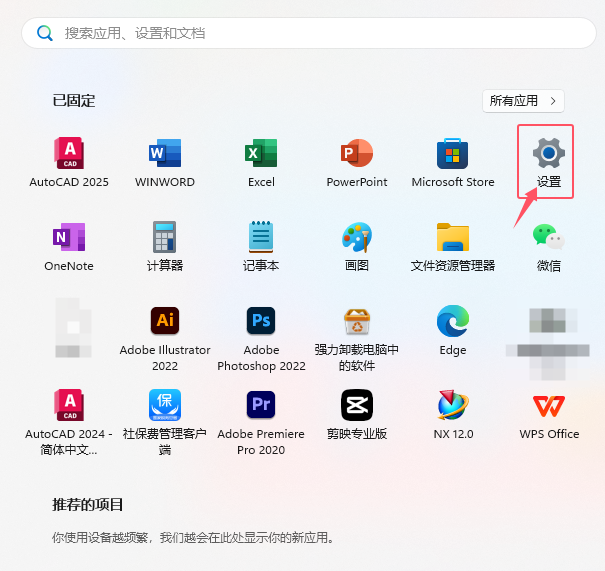Click the 已固定 pinned section heading

(x=74, y=101)
